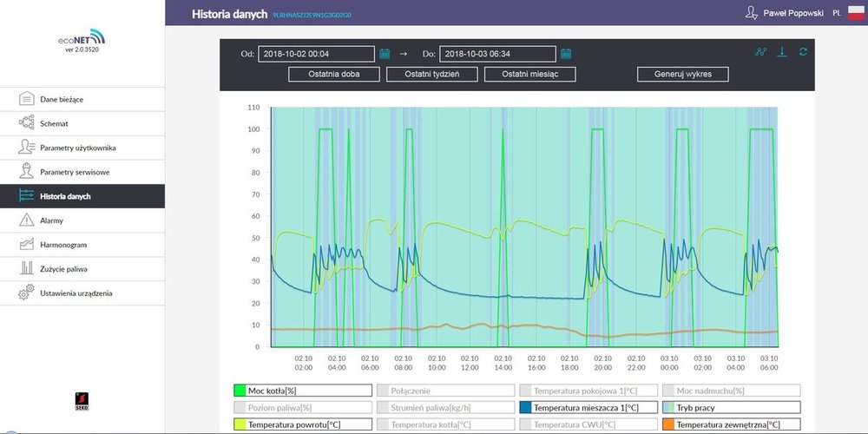
Task: Click the user profile icon by Paweł Popowski
Action: click(x=751, y=13)
